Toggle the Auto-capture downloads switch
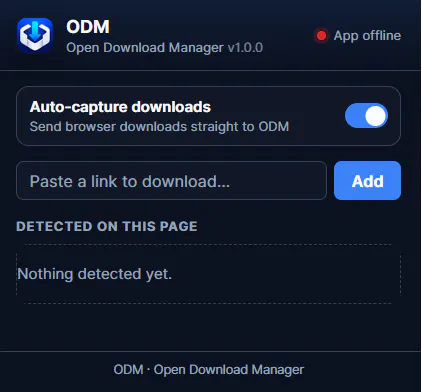Viewport: 422px width, 392px height. [366, 116]
